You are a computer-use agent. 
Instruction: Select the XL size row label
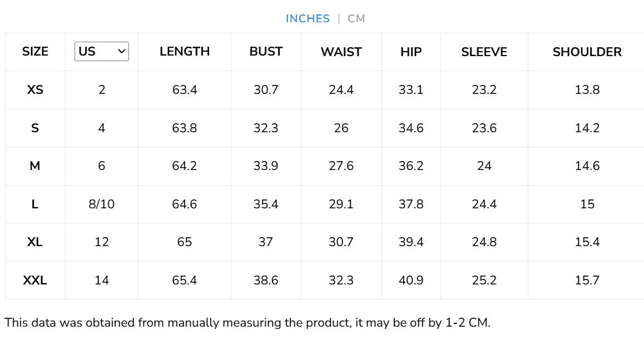click(x=35, y=242)
